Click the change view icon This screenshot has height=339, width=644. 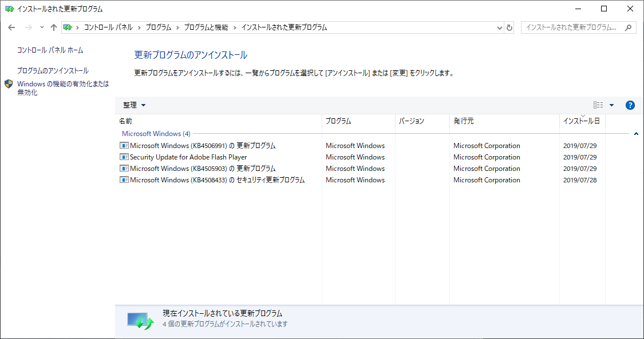point(598,105)
